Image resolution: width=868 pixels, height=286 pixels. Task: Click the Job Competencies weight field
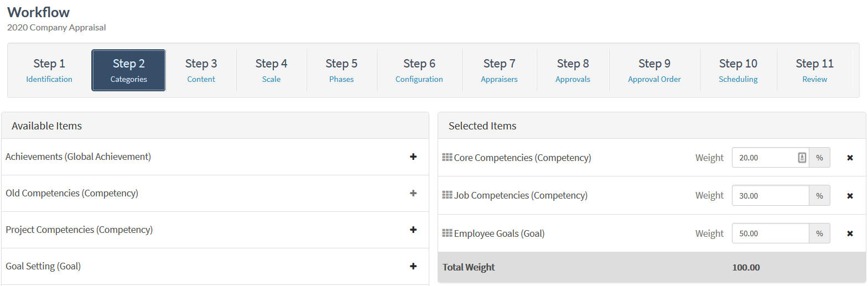click(770, 196)
